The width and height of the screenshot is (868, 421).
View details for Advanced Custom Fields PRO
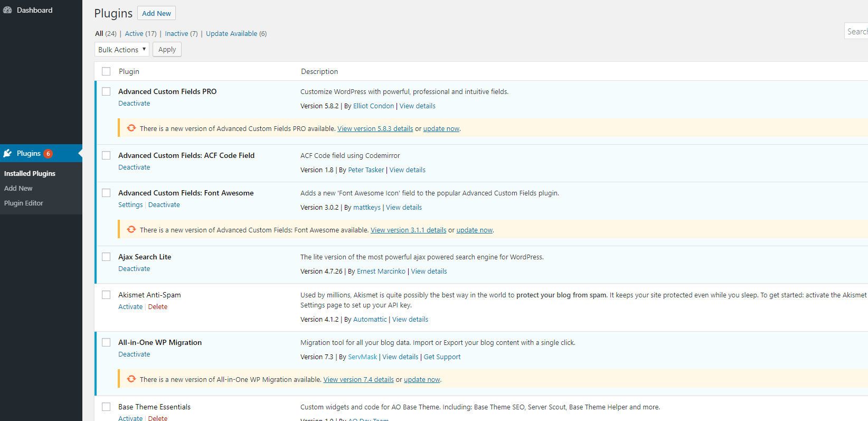(418, 106)
